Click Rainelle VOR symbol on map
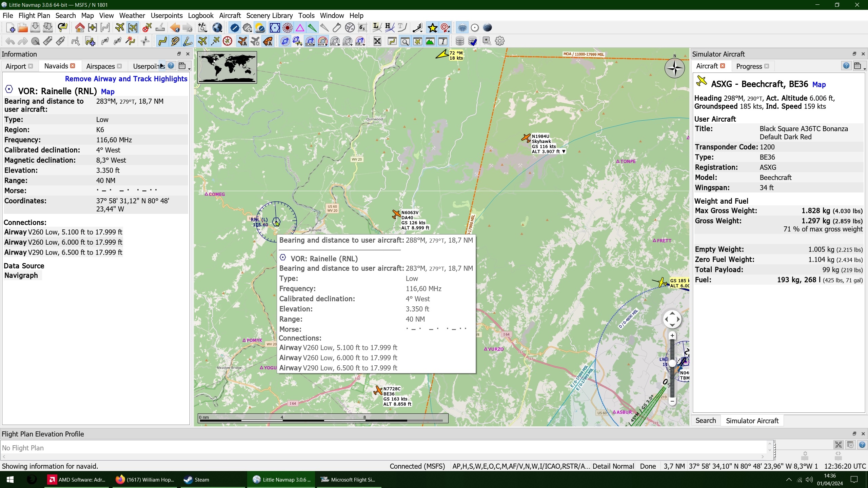 point(276,222)
